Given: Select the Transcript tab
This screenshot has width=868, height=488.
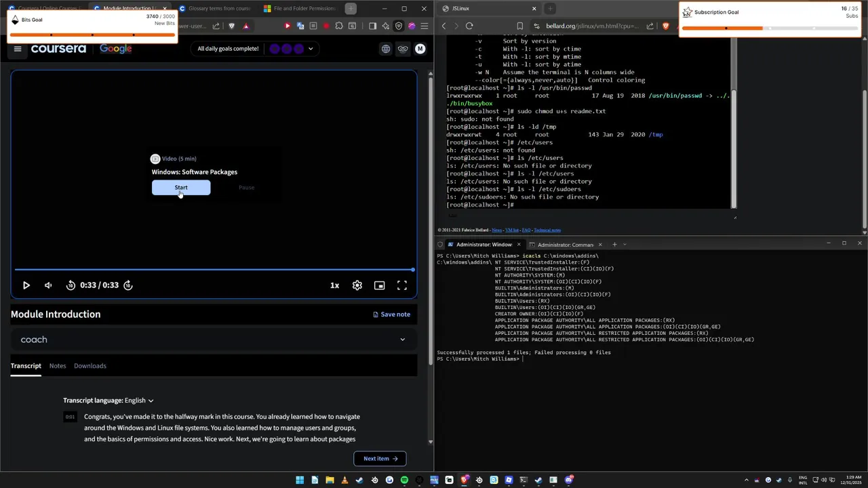Looking at the screenshot, I should (x=26, y=366).
